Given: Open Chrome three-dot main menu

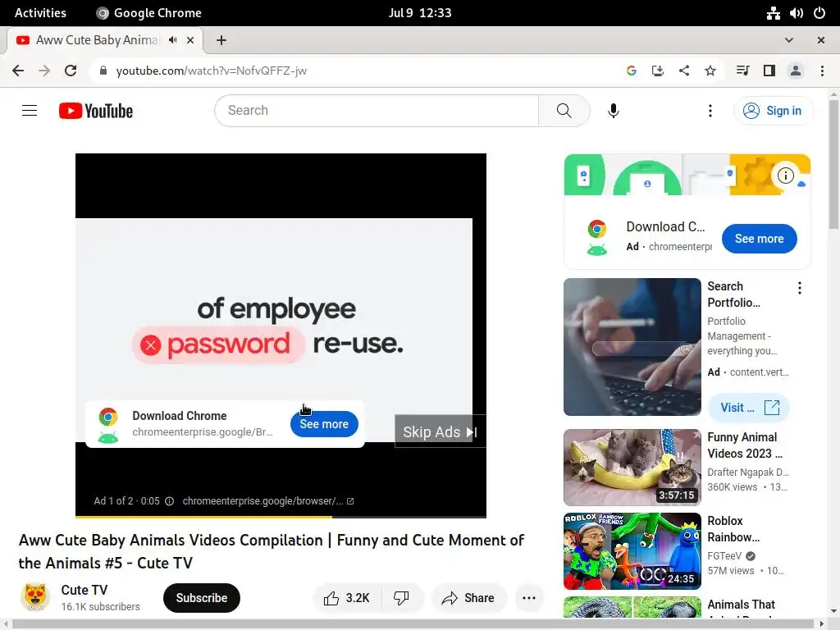Looking at the screenshot, I should point(822,71).
